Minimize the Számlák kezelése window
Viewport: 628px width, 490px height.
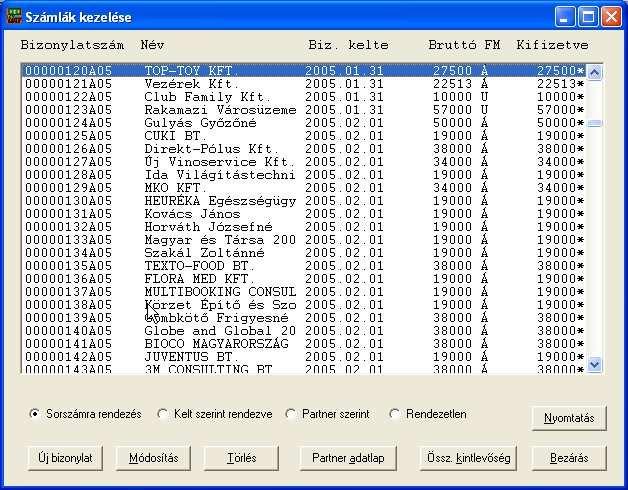[x=564, y=17]
